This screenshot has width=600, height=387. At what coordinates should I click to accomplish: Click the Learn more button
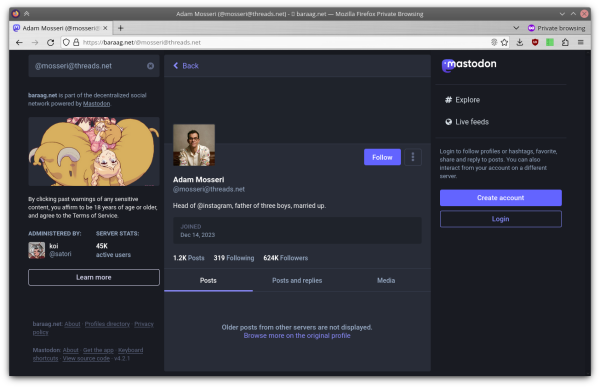94,277
